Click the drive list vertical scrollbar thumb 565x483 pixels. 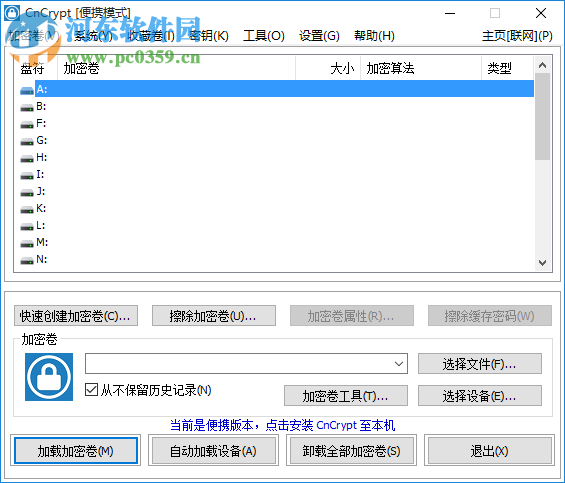[542, 116]
